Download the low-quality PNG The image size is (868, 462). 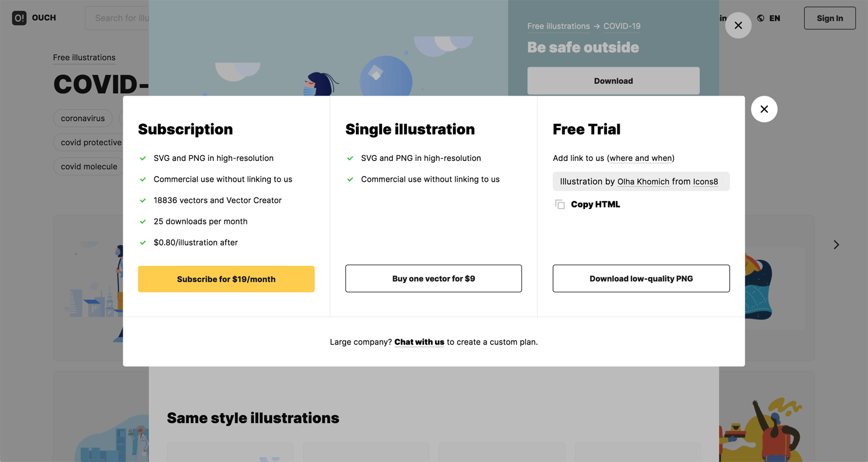pos(641,278)
